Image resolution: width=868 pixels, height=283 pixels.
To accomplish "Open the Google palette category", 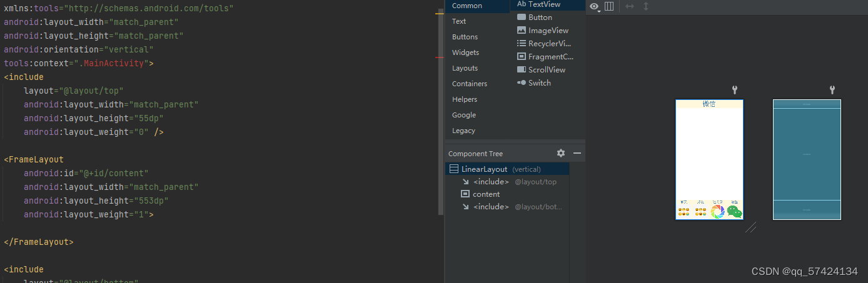I will tap(477, 115).
